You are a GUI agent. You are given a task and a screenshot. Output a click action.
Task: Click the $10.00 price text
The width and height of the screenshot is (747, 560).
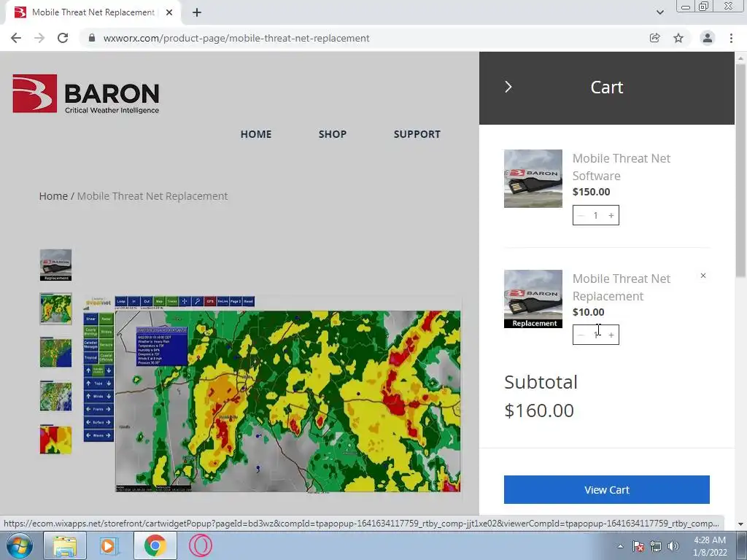(589, 312)
